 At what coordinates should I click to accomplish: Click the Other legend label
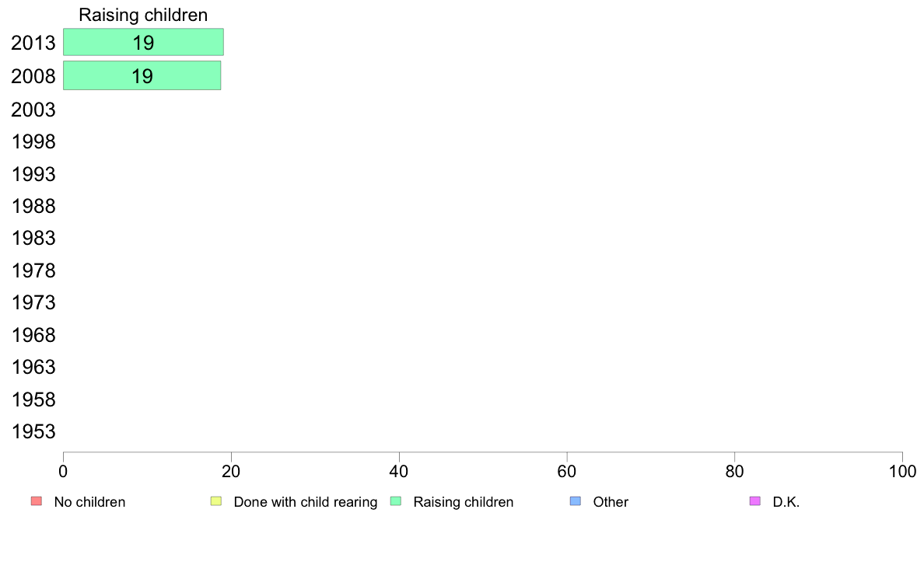611,502
